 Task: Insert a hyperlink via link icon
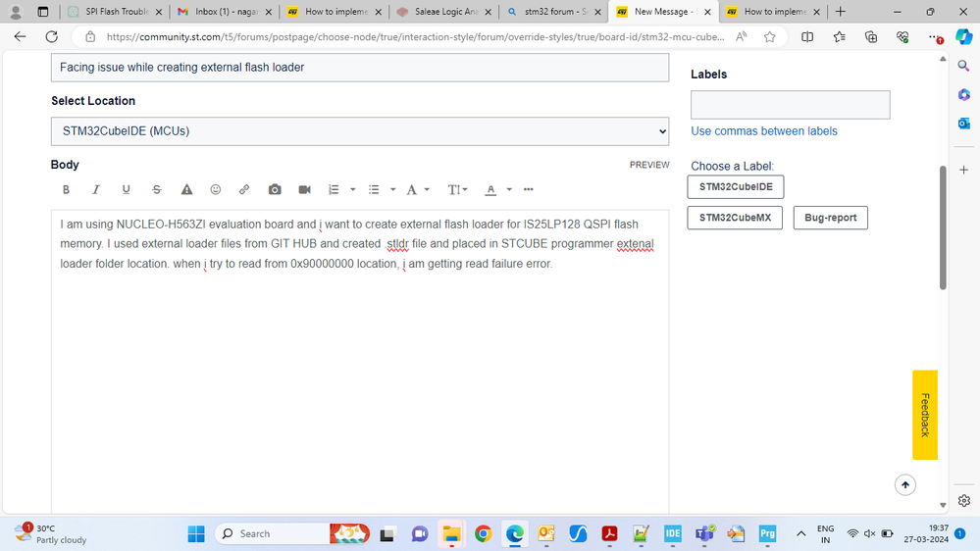point(244,189)
